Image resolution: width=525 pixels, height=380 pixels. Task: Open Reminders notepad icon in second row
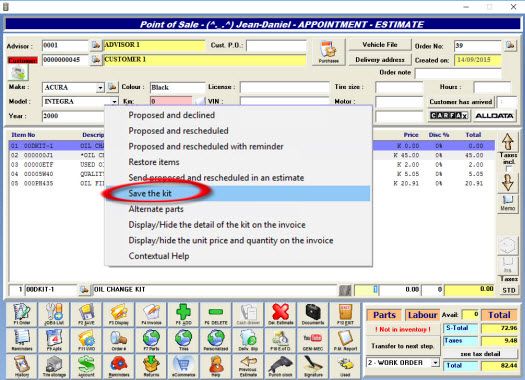tap(22, 340)
